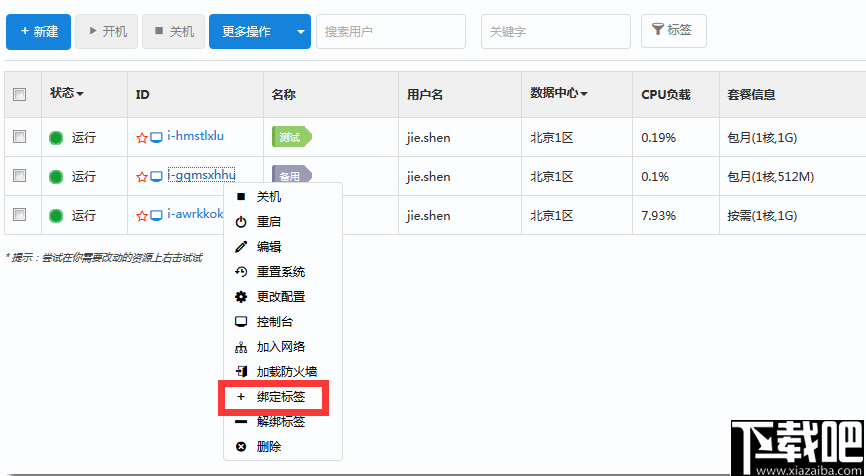Open the 数据中心 column dropdown
This screenshot has width=866, height=476.
pos(558,93)
